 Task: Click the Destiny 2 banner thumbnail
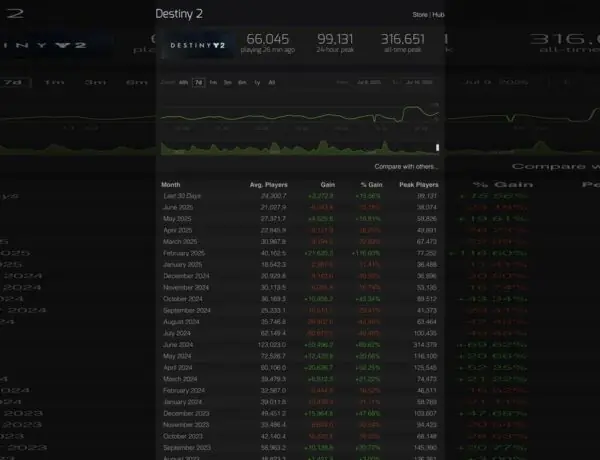point(198,45)
